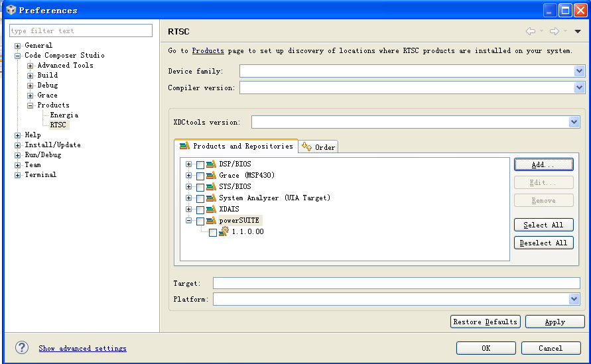591x364 pixels.
Task: Expand the Grace (MSP430) product node
Action: (x=189, y=176)
